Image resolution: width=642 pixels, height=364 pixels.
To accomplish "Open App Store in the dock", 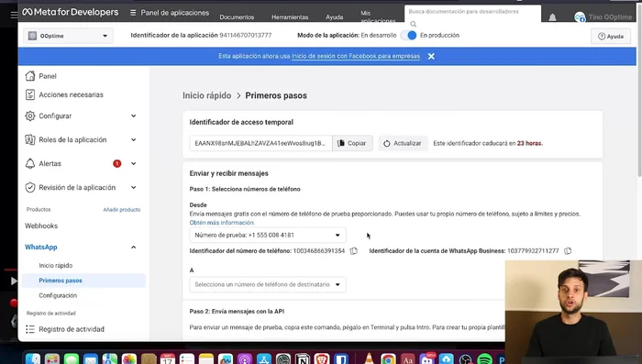I will (x=264, y=359).
